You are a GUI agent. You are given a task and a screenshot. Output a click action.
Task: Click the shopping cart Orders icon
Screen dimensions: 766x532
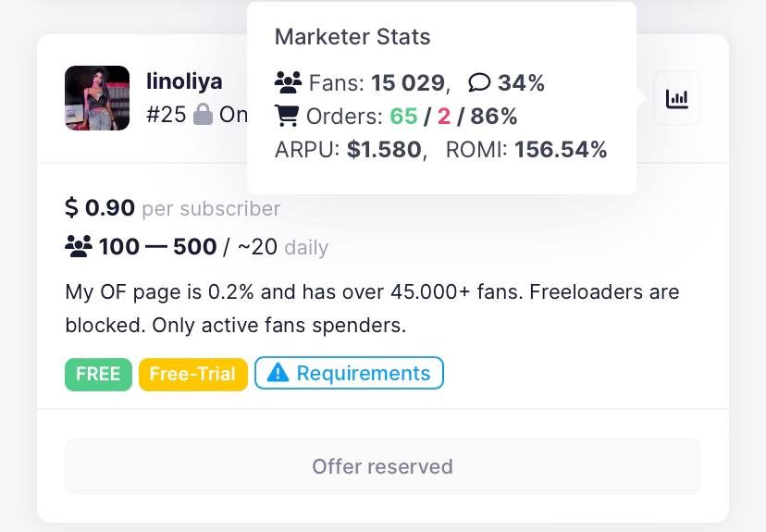click(x=288, y=117)
